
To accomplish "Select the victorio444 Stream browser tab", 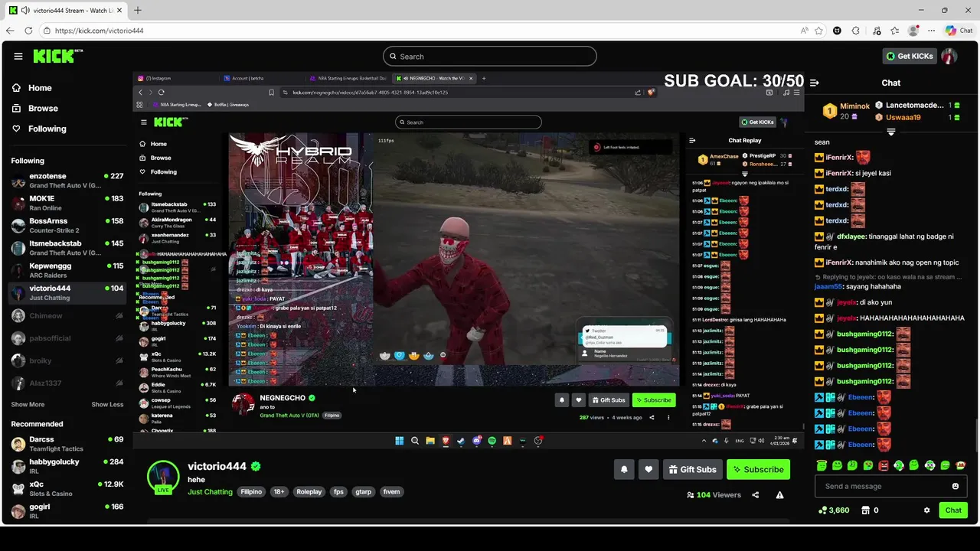I will pyautogui.click(x=65, y=10).
